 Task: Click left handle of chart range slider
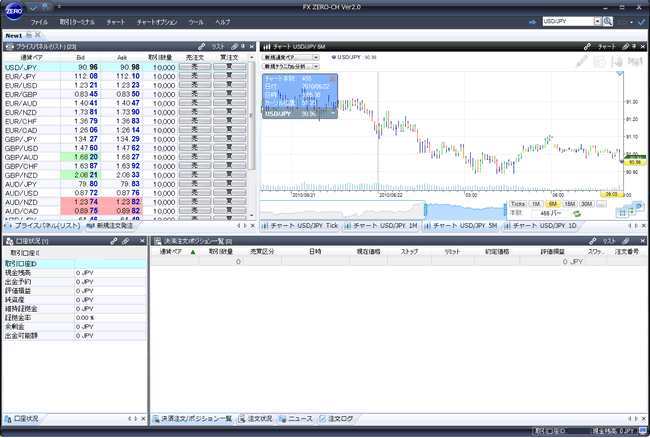click(425, 211)
